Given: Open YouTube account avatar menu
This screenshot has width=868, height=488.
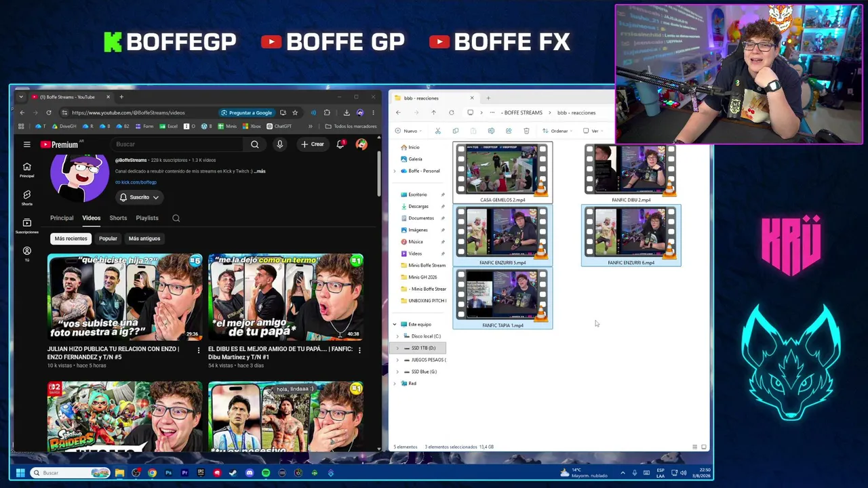Looking at the screenshot, I should click(361, 144).
